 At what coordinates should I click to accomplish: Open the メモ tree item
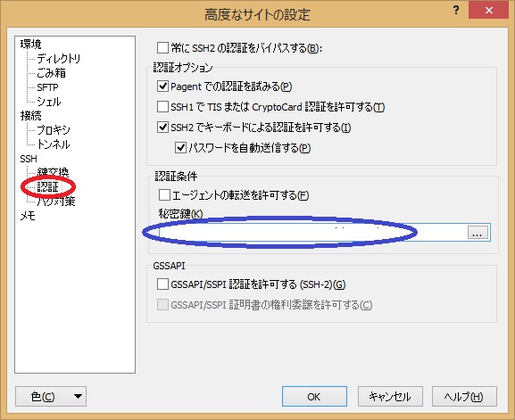[x=28, y=216]
